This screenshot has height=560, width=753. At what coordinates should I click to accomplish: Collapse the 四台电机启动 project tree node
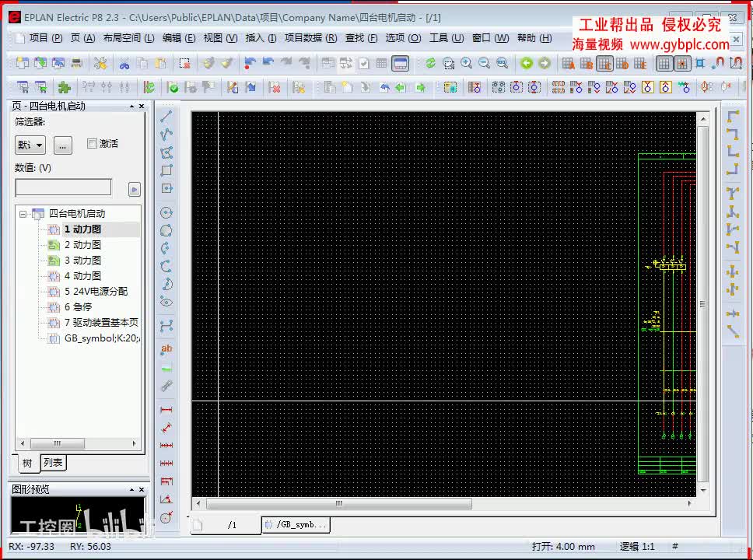[x=23, y=214]
